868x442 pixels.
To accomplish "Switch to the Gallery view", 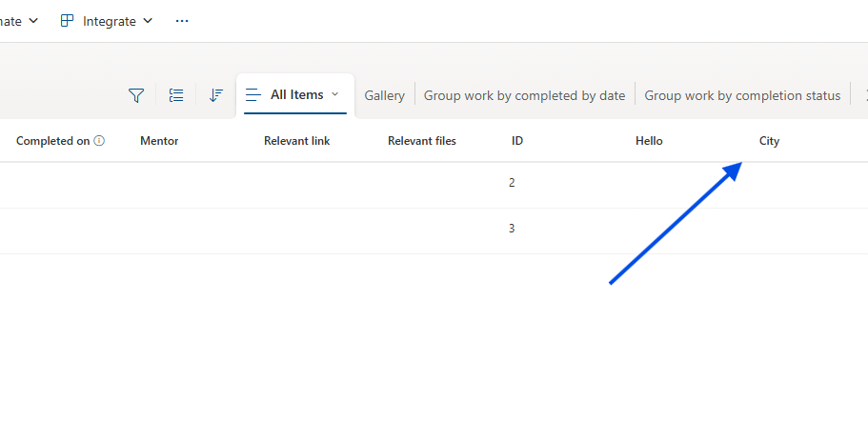I will click(384, 95).
